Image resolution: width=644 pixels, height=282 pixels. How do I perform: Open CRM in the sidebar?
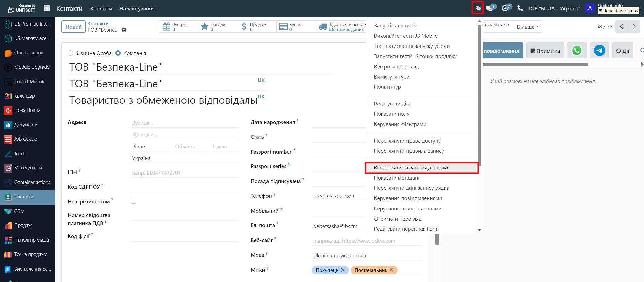tap(19, 211)
